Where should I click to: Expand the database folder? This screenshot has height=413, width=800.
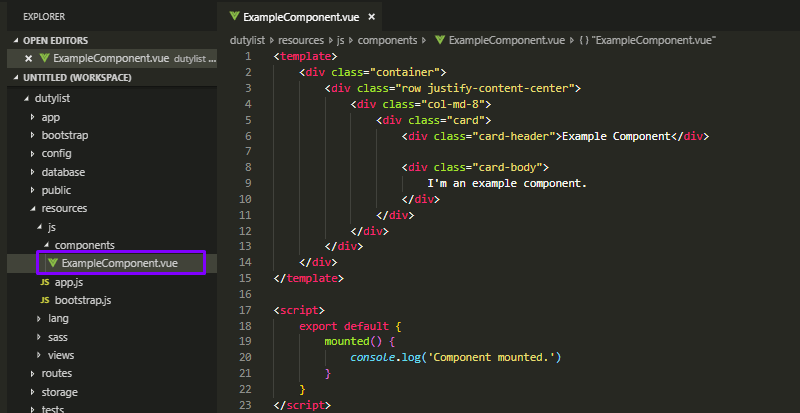(x=33, y=172)
